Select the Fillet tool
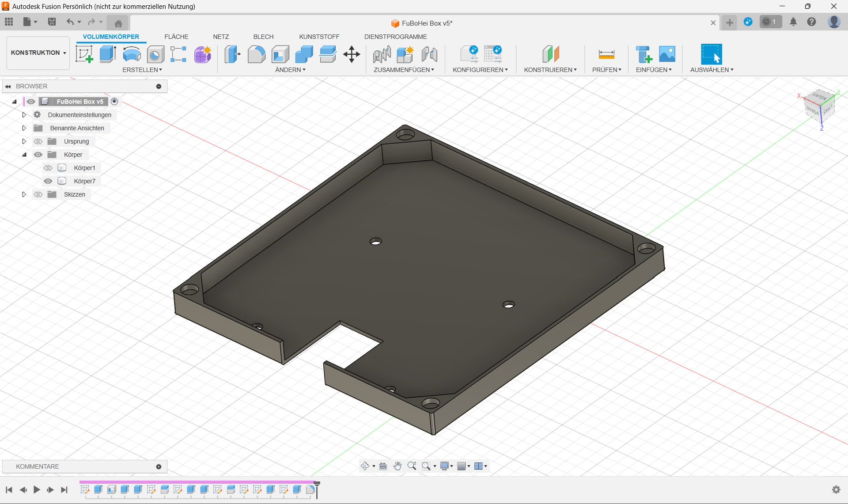This screenshot has width=848, height=504. [256, 54]
